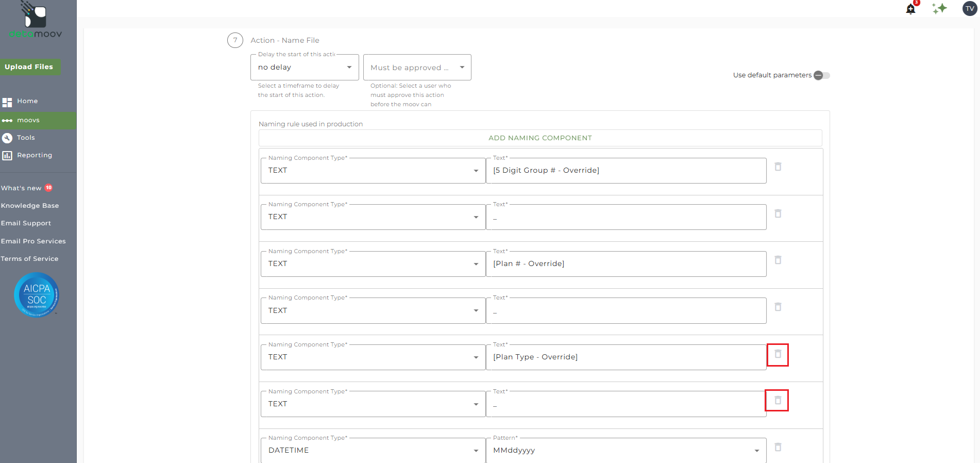The height and width of the screenshot is (463, 980).
Task: Open the MMddyyyy pattern dropdown
Action: coord(626,450)
